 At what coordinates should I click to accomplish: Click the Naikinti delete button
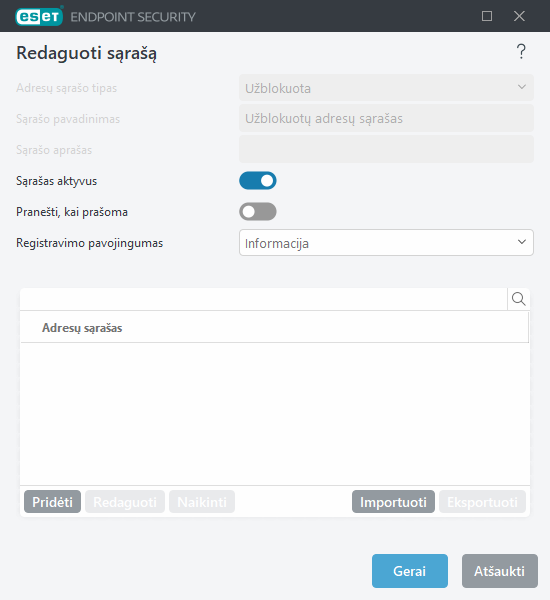(202, 502)
